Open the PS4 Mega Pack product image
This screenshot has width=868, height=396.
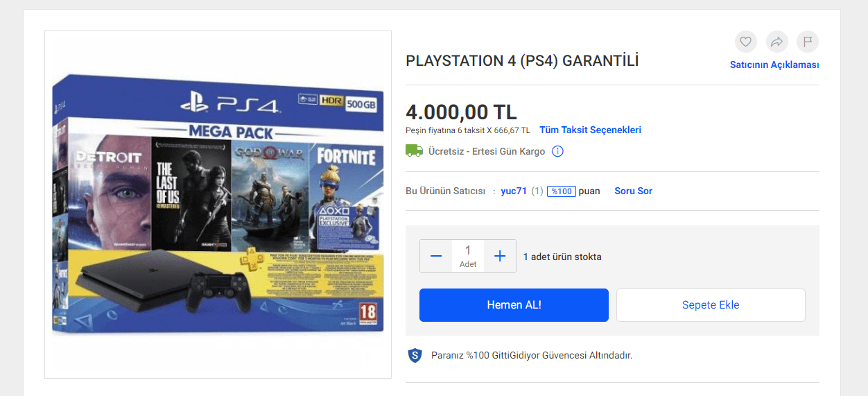click(218, 205)
